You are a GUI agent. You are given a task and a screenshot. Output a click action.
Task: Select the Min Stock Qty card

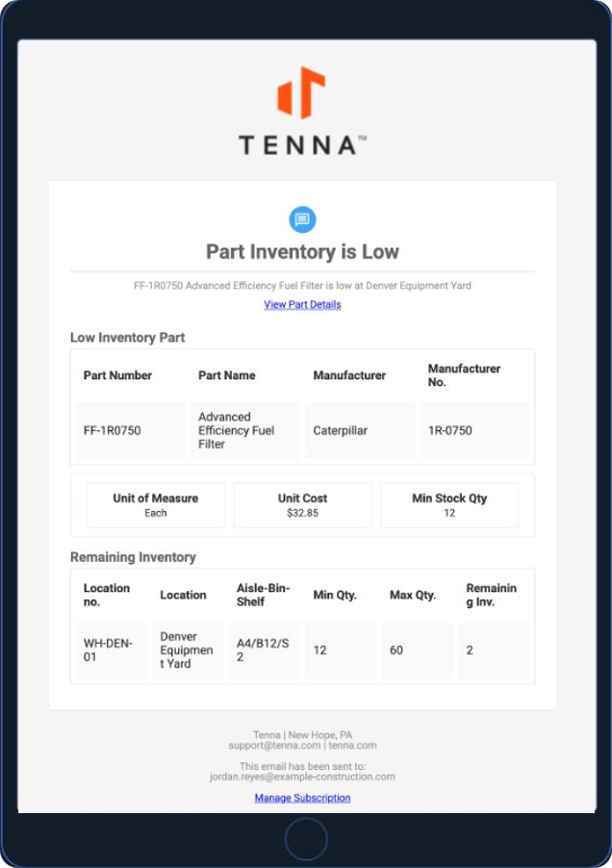pos(449,505)
